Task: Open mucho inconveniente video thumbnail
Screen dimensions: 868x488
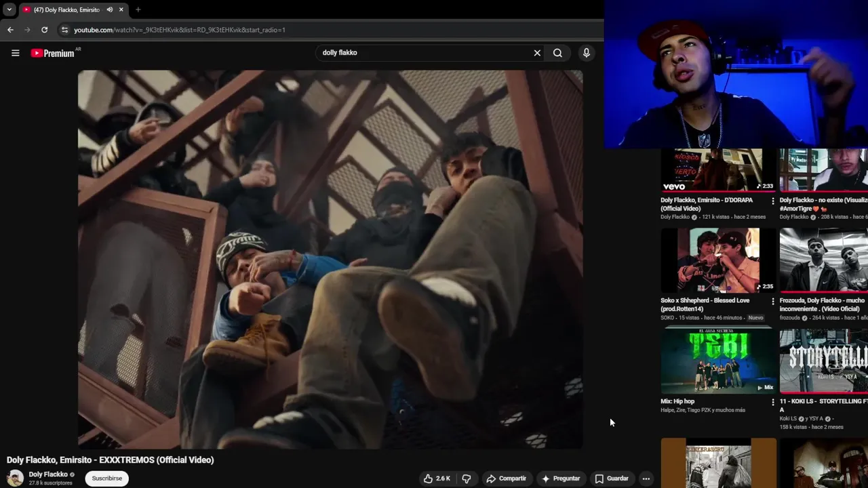Action: (x=824, y=260)
